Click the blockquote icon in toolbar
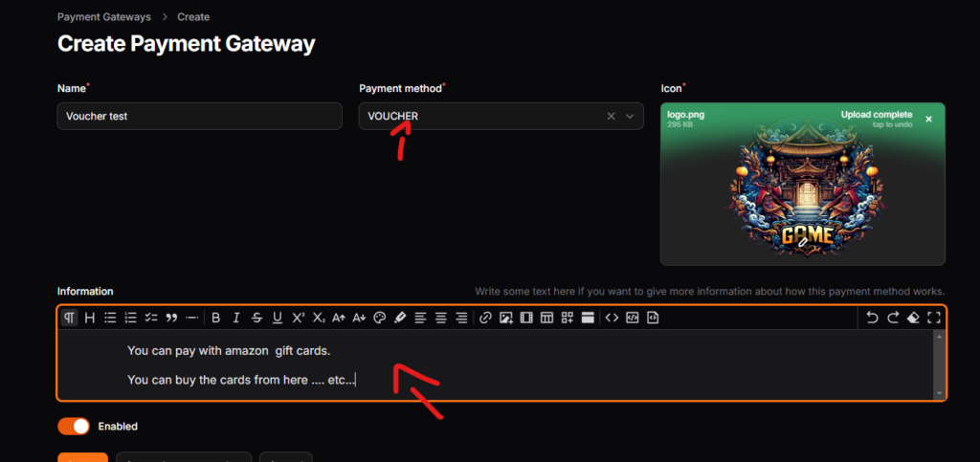The height and width of the screenshot is (462, 980). [171, 318]
